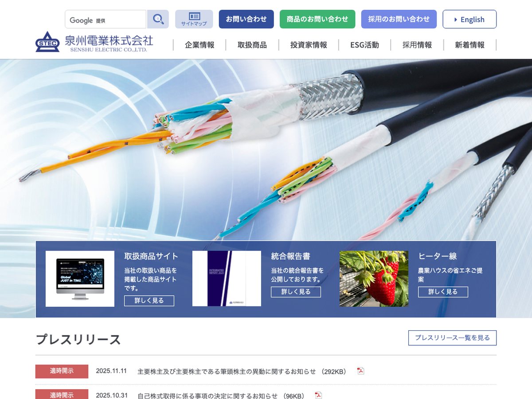
Task: Click 詳しく見る under 統合報告書
Action: coord(296,292)
